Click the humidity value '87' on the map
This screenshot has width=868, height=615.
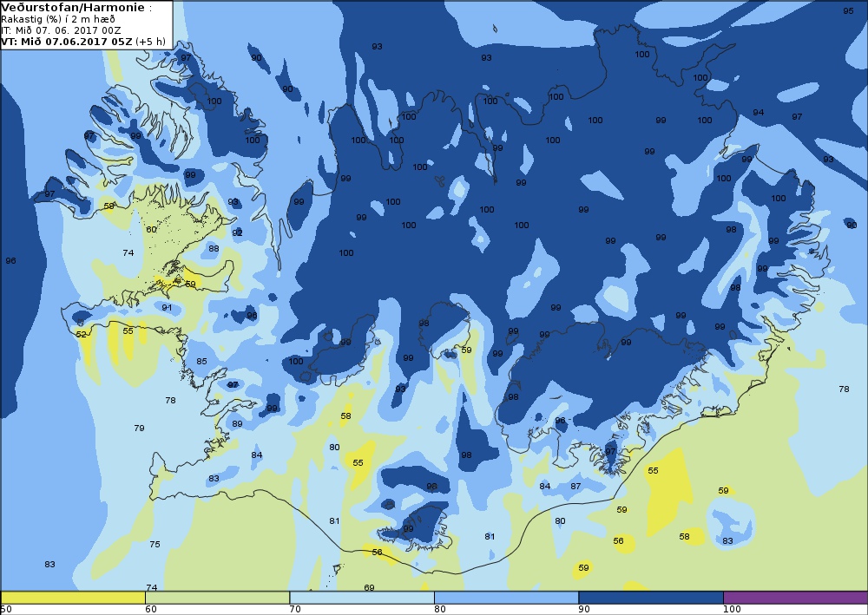tap(575, 486)
